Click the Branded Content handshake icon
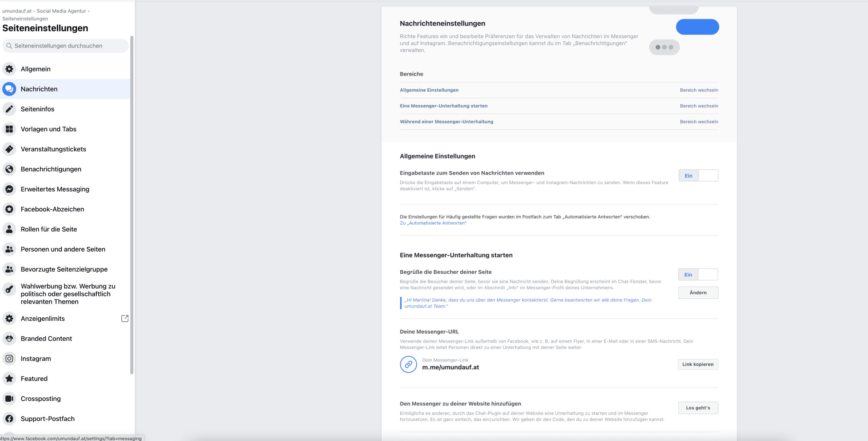868x441 pixels. [x=9, y=338]
